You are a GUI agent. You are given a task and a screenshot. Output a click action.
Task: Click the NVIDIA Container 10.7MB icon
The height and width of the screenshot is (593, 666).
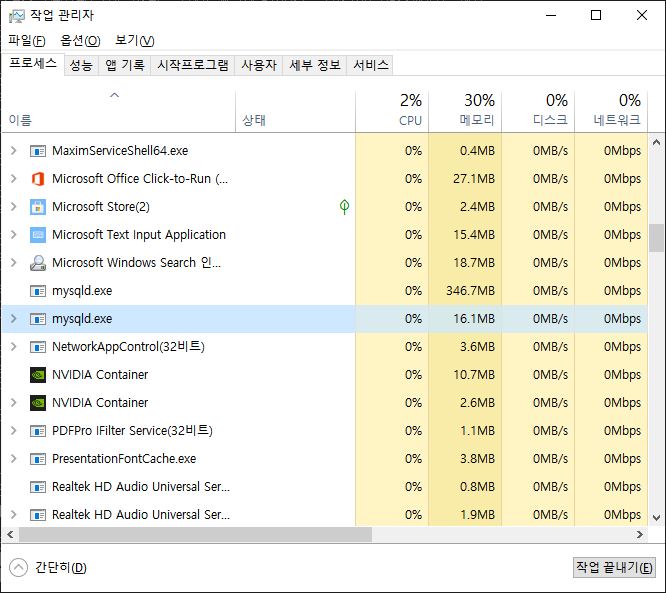coord(38,375)
